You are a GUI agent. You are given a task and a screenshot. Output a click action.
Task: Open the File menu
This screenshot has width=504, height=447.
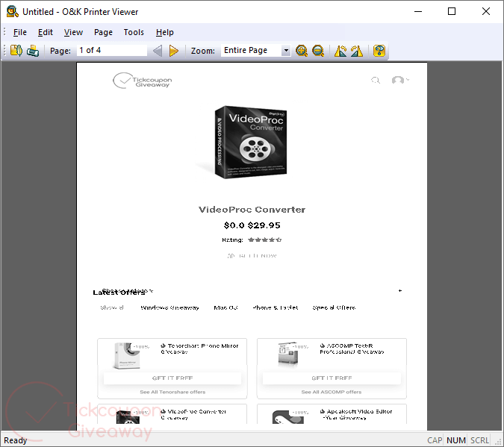20,32
